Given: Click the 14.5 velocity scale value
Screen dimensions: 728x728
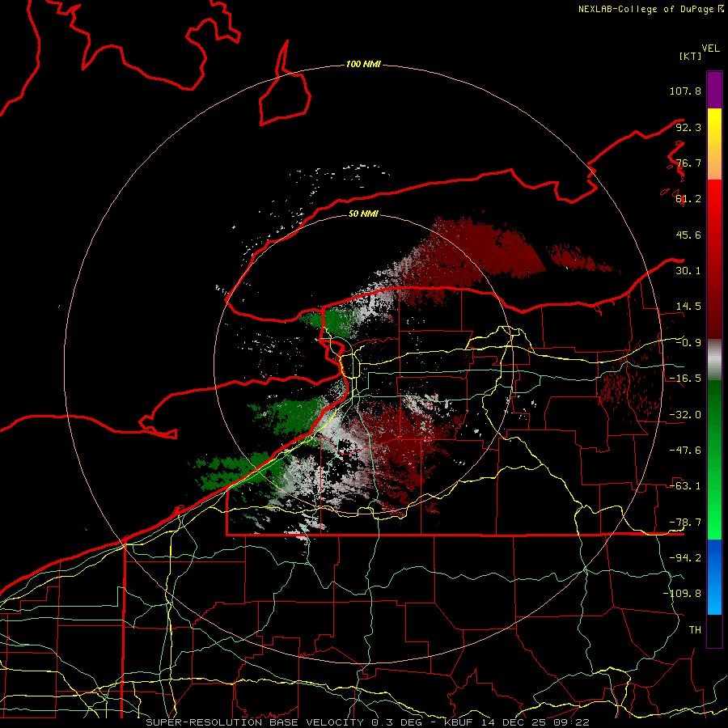Looking at the screenshot, I should pyautogui.click(x=688, y=307).
